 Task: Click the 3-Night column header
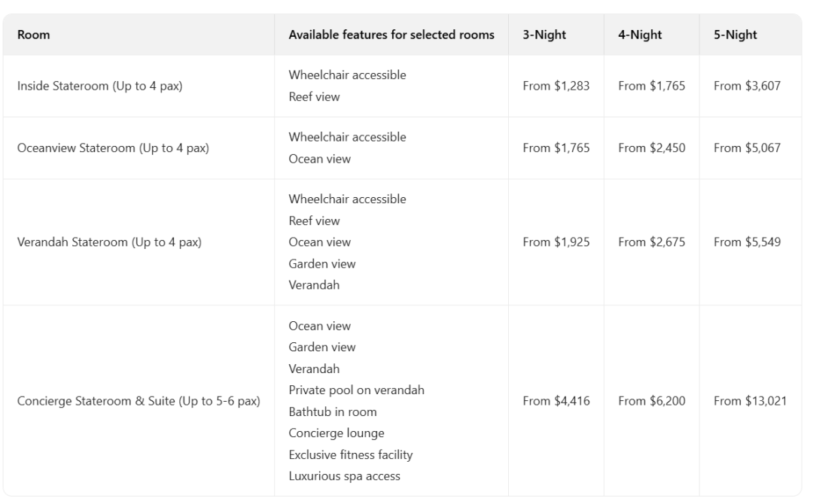(544, 35)
